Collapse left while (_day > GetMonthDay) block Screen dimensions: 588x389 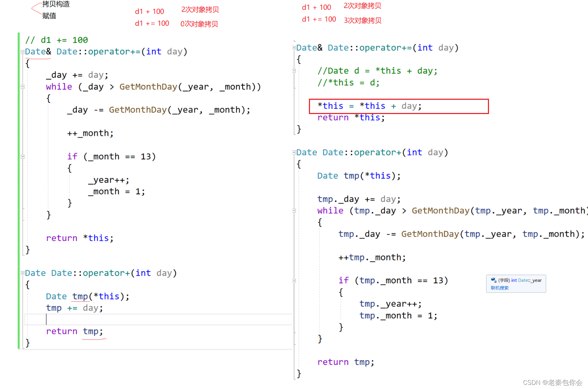pos(23,87)
